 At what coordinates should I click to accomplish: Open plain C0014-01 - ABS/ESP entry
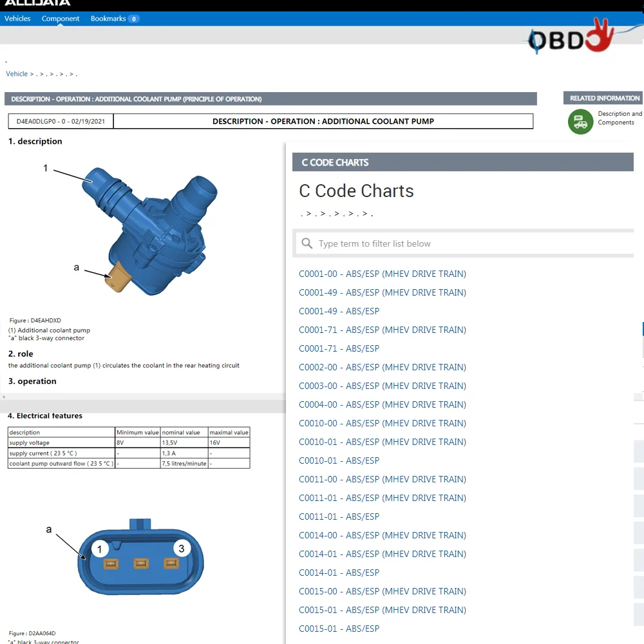click(339, 573)
